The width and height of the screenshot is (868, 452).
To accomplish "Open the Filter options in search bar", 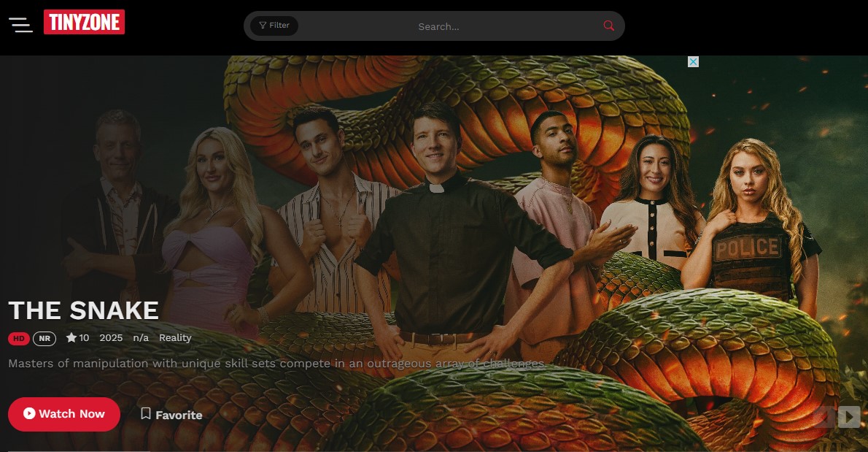I will pos(274,26).
